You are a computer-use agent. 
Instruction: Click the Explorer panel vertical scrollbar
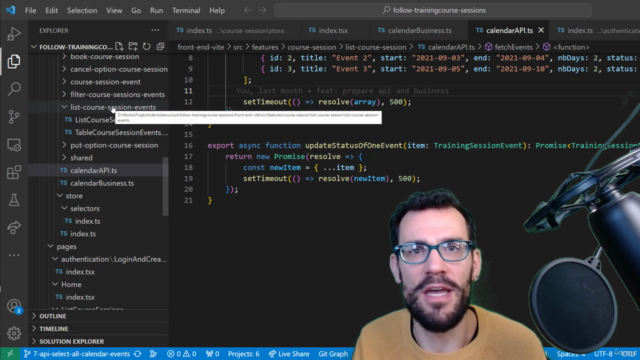pos(165,186)
